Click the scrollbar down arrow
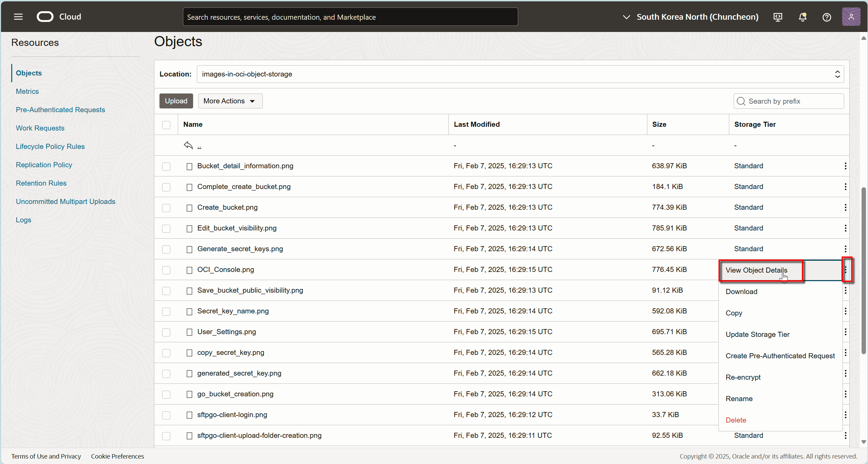Screen dimensions: 868x464 pos(863,442)
